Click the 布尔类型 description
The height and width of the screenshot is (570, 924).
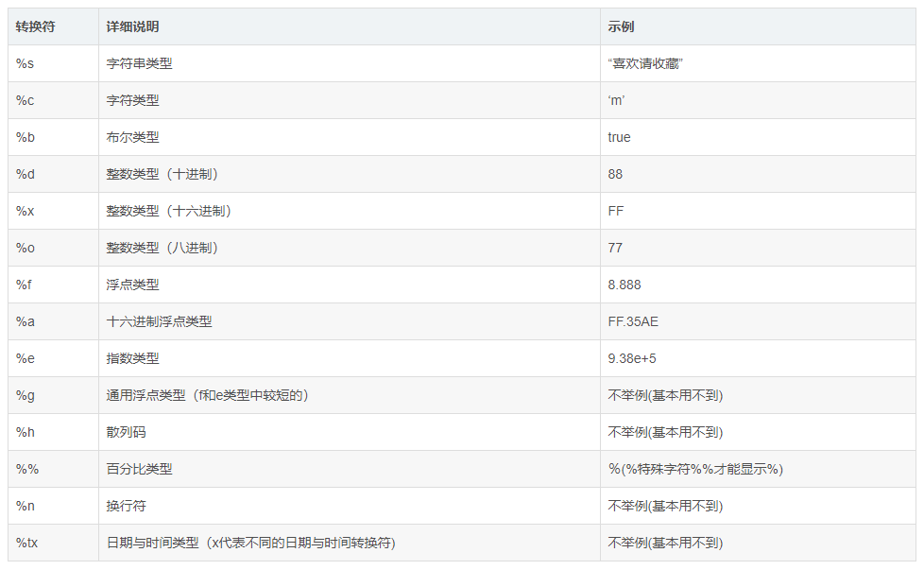[132, 137]
